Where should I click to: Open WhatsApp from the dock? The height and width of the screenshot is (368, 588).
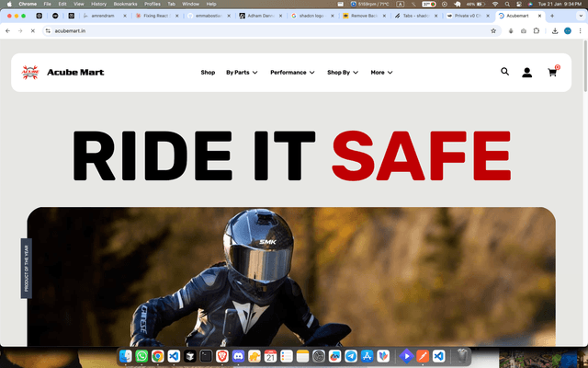point(142,355)
